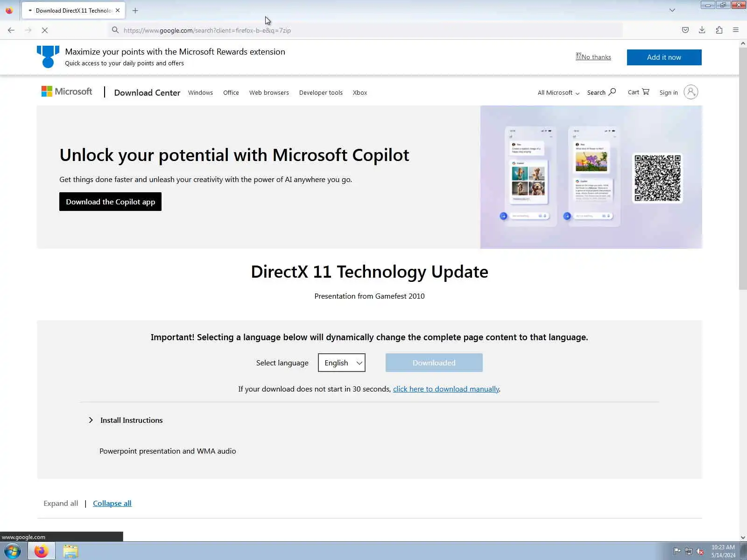
Task: Open the Save to Pocket icon
Action: point(685,30)
